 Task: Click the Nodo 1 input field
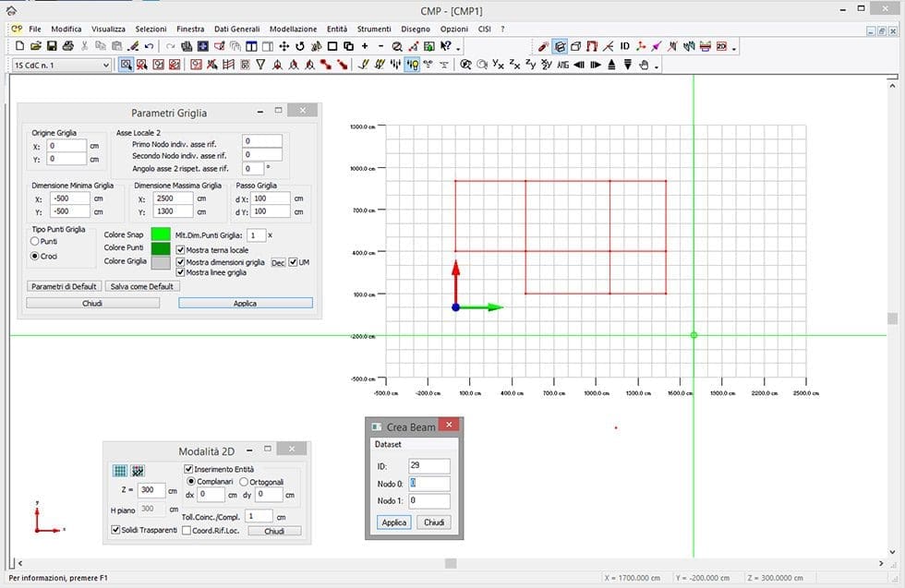point(428,501)
